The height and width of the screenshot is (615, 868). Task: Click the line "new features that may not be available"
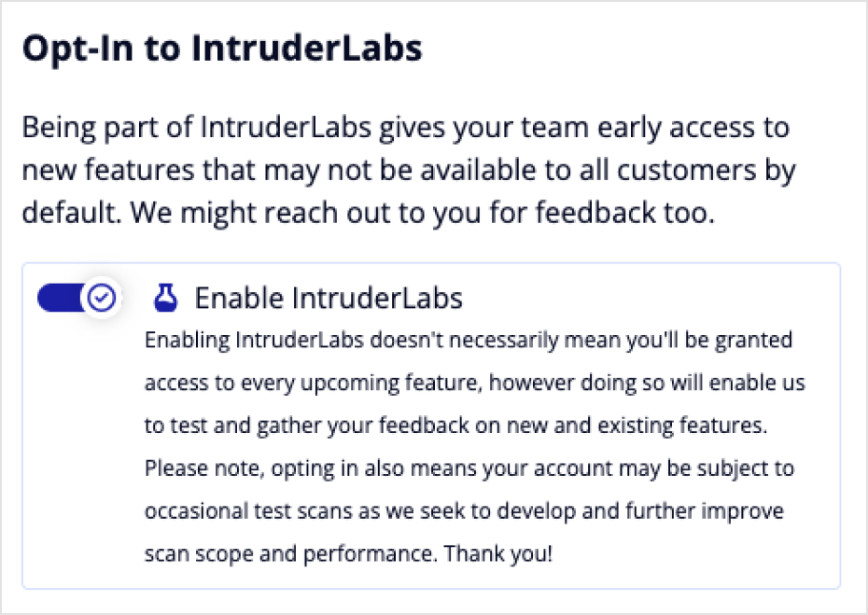click(409, 170)
